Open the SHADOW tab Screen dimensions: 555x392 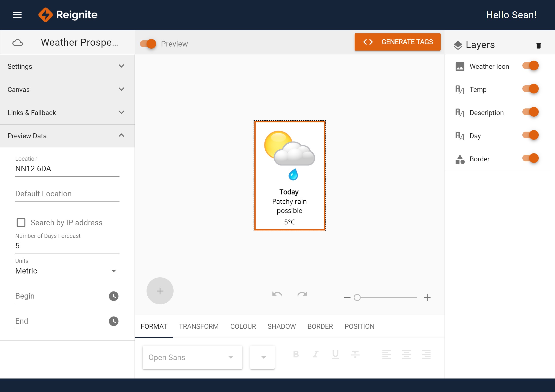click(281, 326)
